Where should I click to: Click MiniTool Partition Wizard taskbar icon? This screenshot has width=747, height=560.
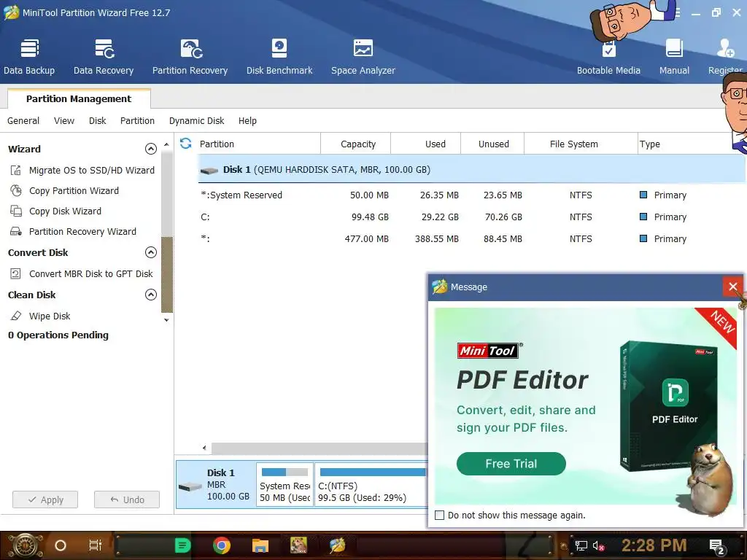pos(337,545)
